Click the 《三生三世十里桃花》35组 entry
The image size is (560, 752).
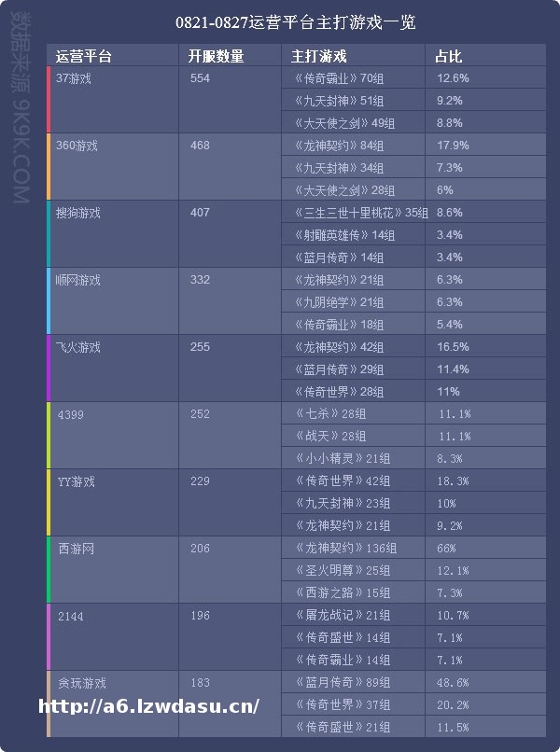tap(360, 213)
